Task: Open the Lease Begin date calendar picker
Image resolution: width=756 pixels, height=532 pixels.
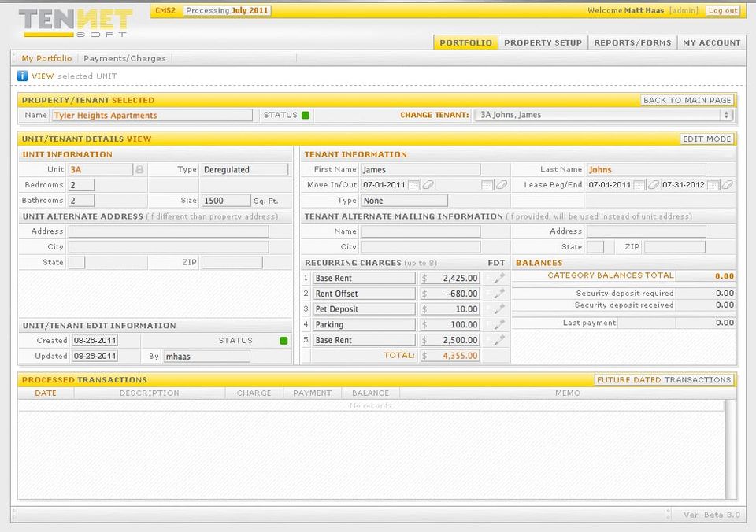Action: click(639, 185)
